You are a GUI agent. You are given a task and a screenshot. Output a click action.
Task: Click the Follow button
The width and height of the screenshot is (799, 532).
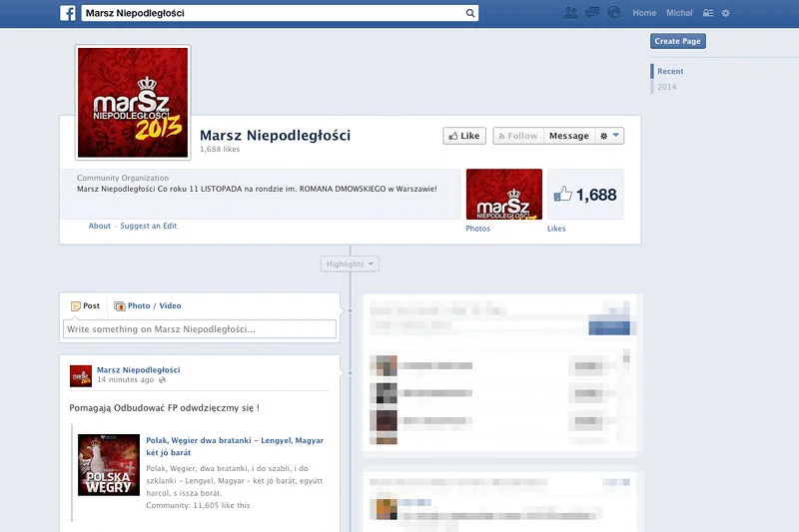(x=518, y=136)
